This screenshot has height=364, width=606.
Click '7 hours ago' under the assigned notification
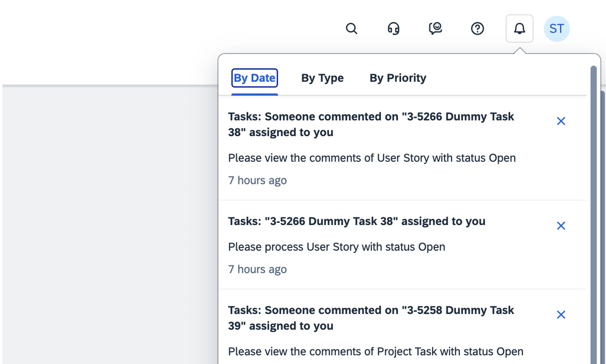[x=257, y=270]
